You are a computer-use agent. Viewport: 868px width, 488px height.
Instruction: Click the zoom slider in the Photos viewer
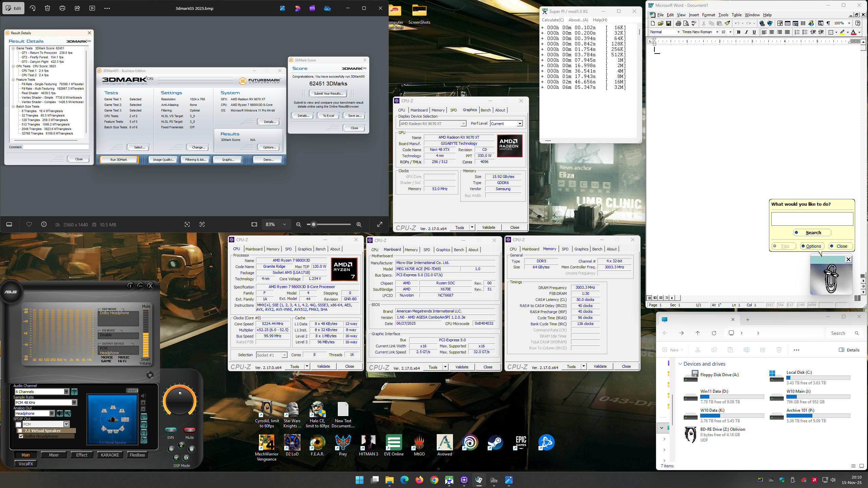329,224
